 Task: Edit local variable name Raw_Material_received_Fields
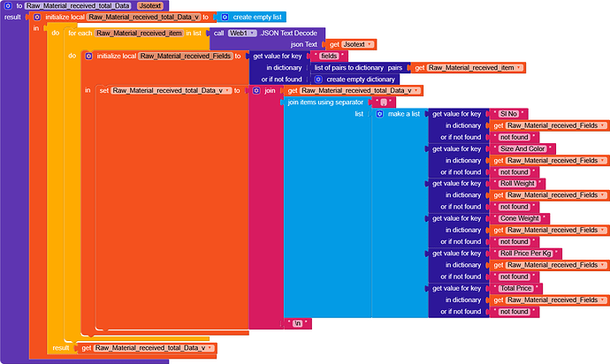pos(186,56)
